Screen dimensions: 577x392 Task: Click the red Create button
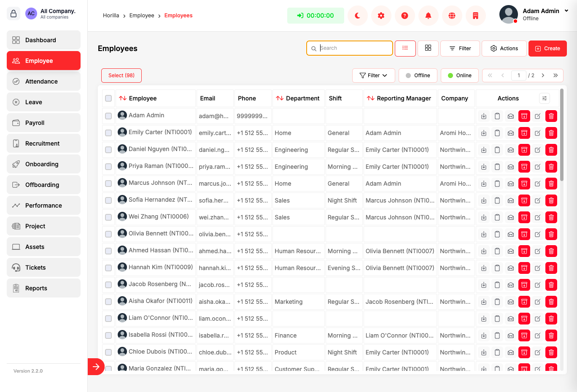tap(547, 49)
